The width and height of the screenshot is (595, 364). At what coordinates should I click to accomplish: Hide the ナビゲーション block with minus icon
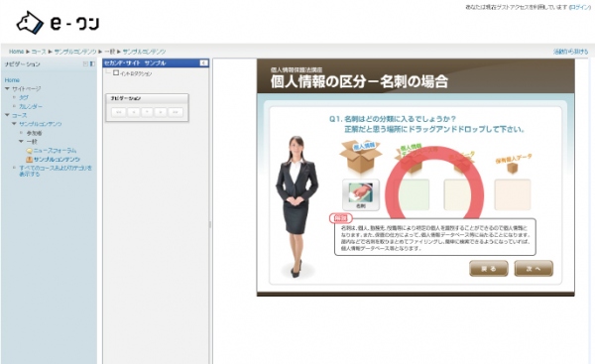tap(85, 63)
